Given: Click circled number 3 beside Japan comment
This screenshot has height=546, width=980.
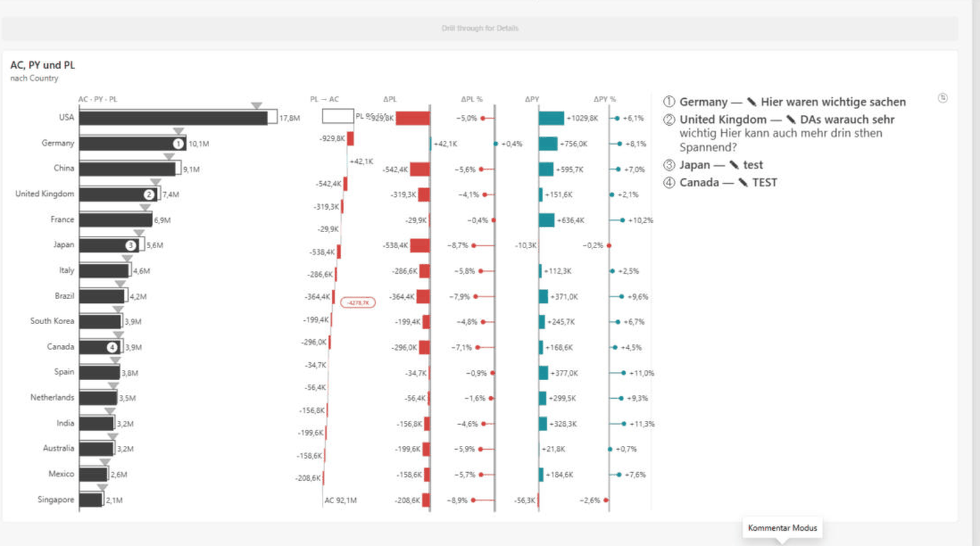Looking at the screenshot, I should coord(669,165).
